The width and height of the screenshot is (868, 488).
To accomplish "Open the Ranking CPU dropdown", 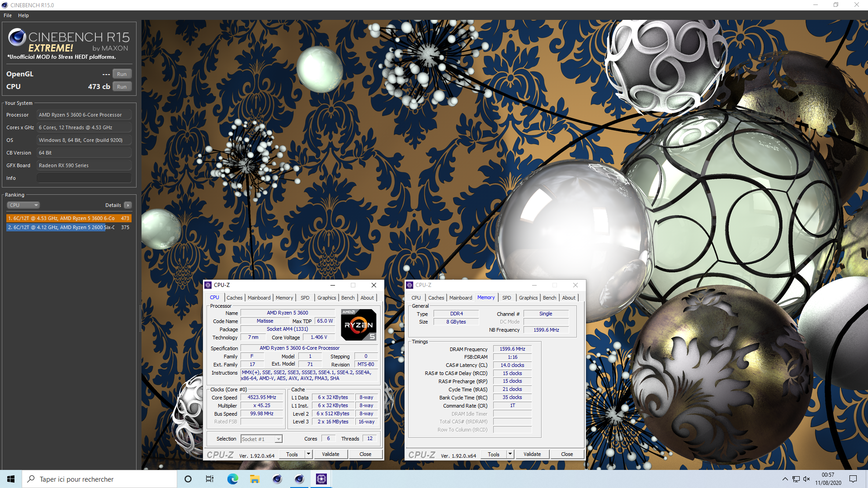I will (x=24, y=205).
